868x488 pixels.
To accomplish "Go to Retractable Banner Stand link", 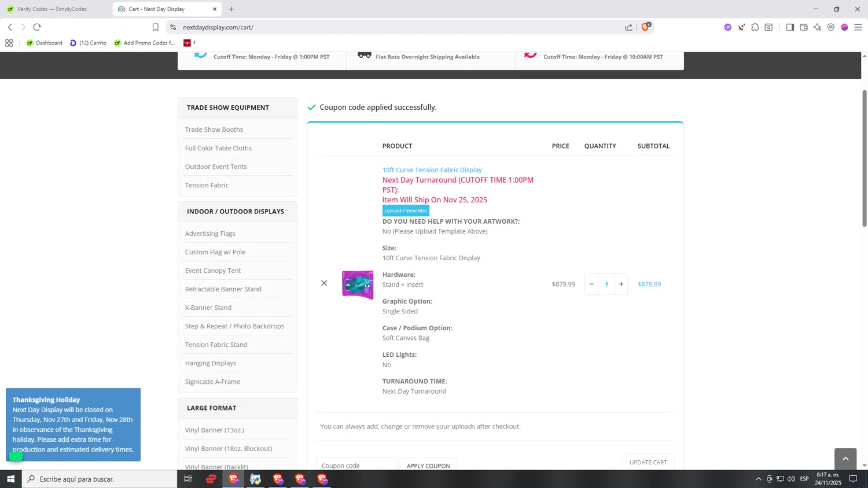I will pyautogui.click(x=223, y=289).
